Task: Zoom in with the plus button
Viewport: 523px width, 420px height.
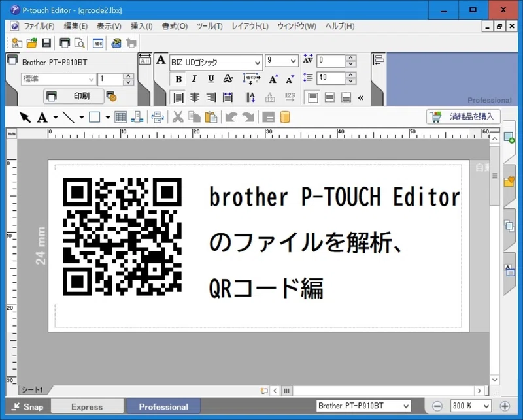Action: [x=505, y=406]
